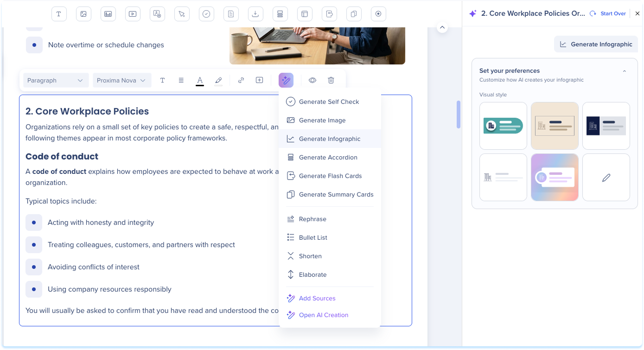Collapse the Set your preferences section
Screen dimensions: 644x350
pyautogui.click(x=625, y=71)
